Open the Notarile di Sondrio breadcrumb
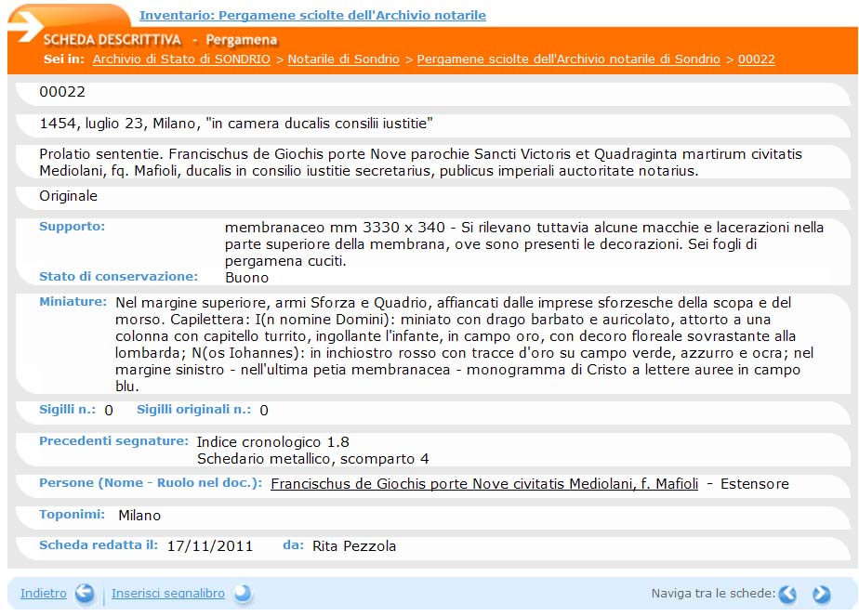 point(343,59)
